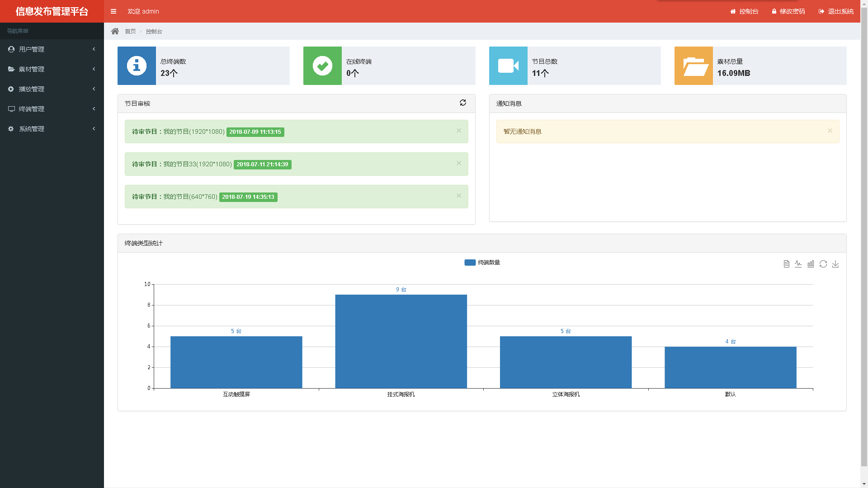Click the 挂式海报机 bar in chart
Screen dimensions: 868x488
coord(401,342)
